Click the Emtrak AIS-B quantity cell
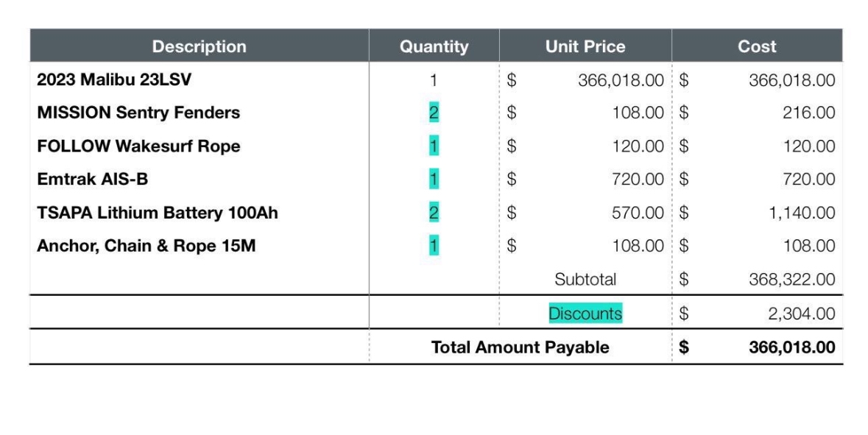Viewport: 868px width, 435px height. 434,180
